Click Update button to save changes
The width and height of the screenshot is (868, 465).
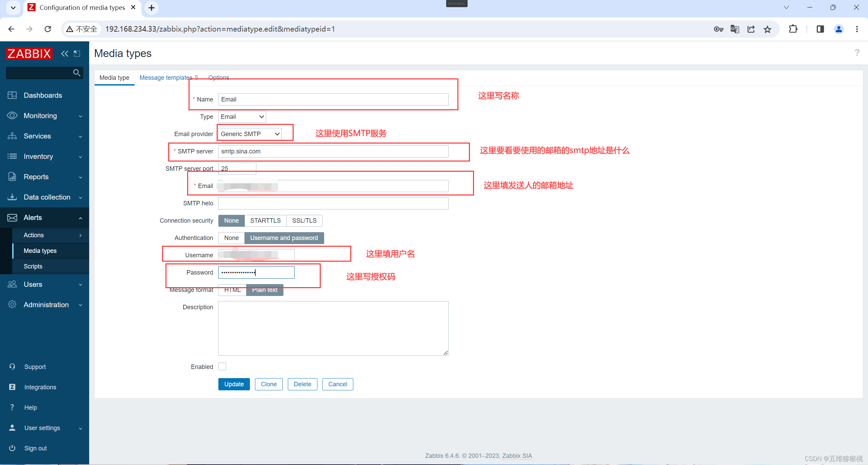[234, 384]
